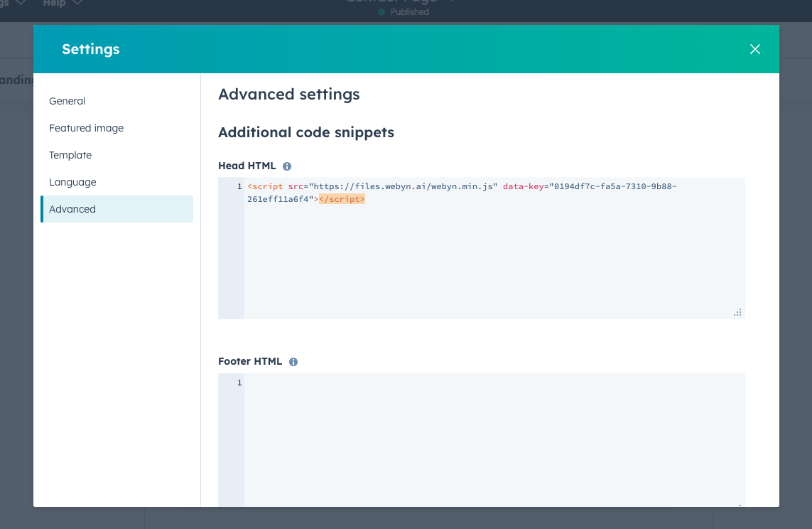Grab the Head HTML editor resize handle

(737, 312)
